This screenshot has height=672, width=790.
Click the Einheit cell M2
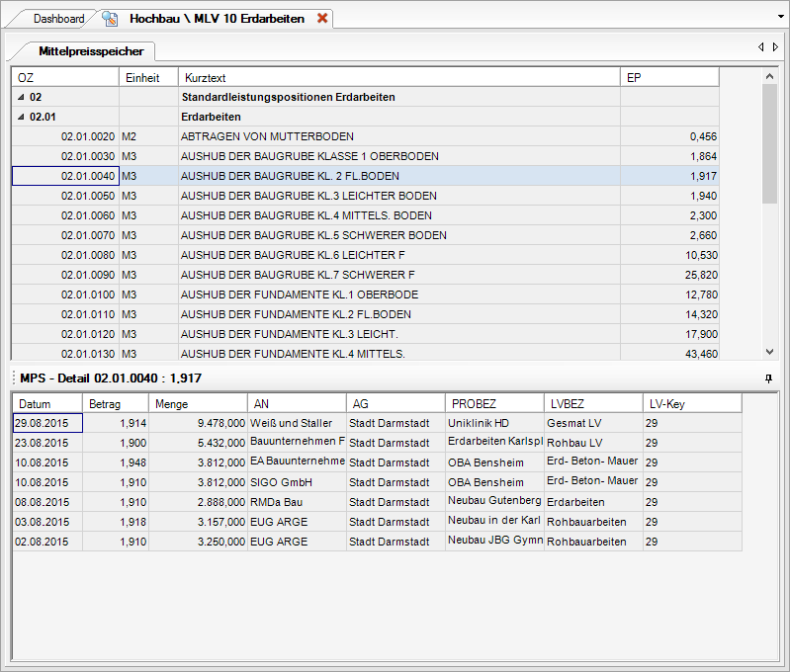pyautogui.click(x=148, y=136)
